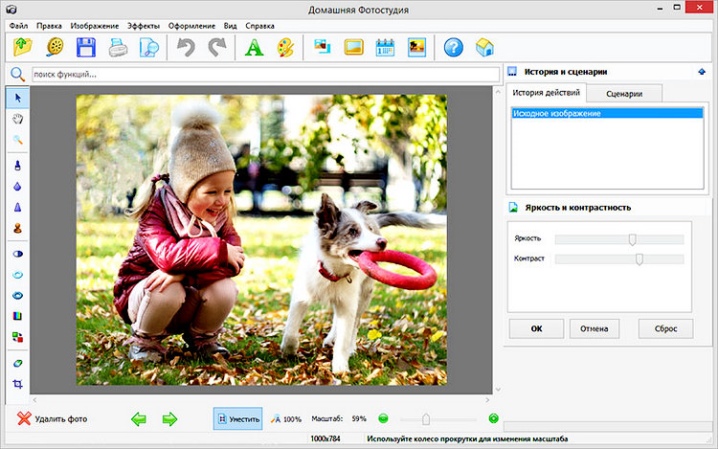Click the yellow frame icon
718x449 pixels.
click(x=354, y=47)
